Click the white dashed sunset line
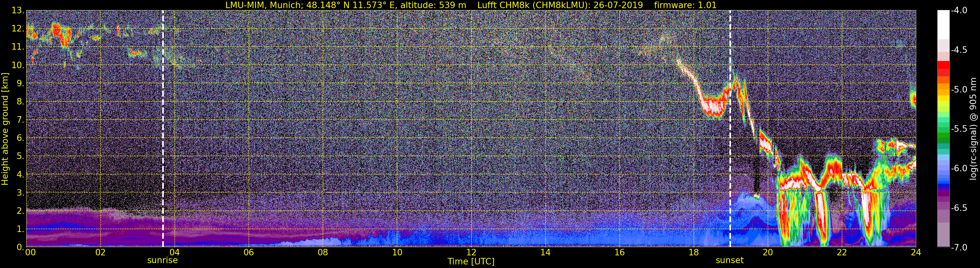The height and width of the screenshot is (268, 980). tap(730, 129)
